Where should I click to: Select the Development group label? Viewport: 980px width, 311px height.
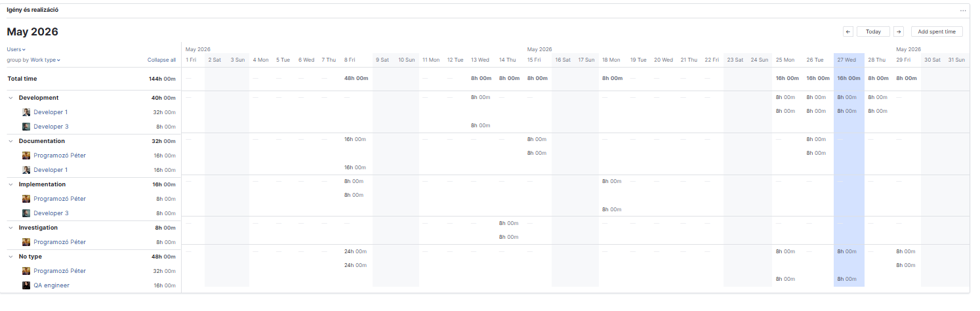pyautogui.click(x=39, y=98)
